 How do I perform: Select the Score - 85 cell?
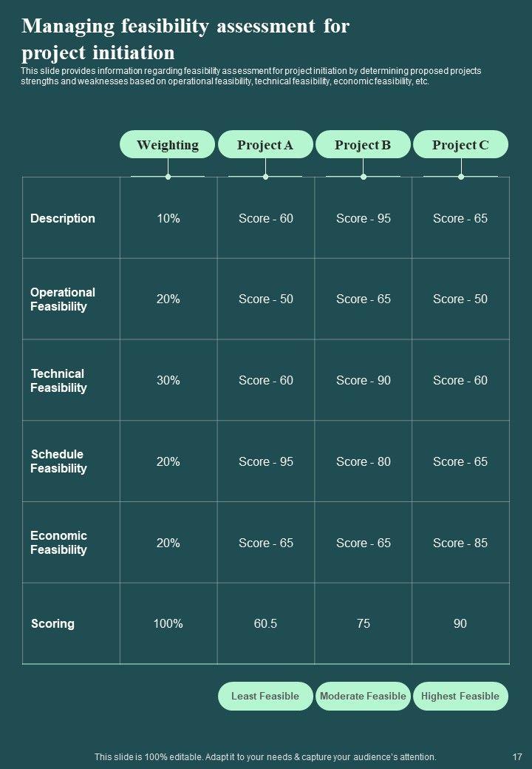coord(460,543)
